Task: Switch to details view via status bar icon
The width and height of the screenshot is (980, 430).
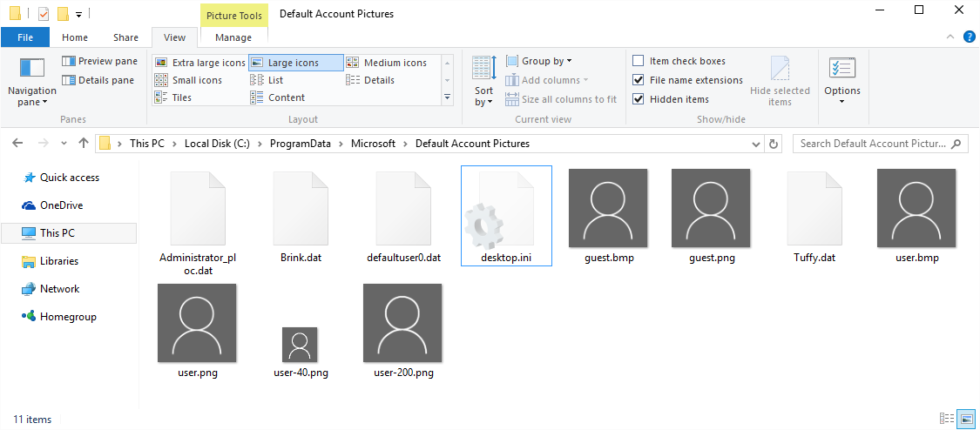Action: pyautogui.click(x=946, y=419)
